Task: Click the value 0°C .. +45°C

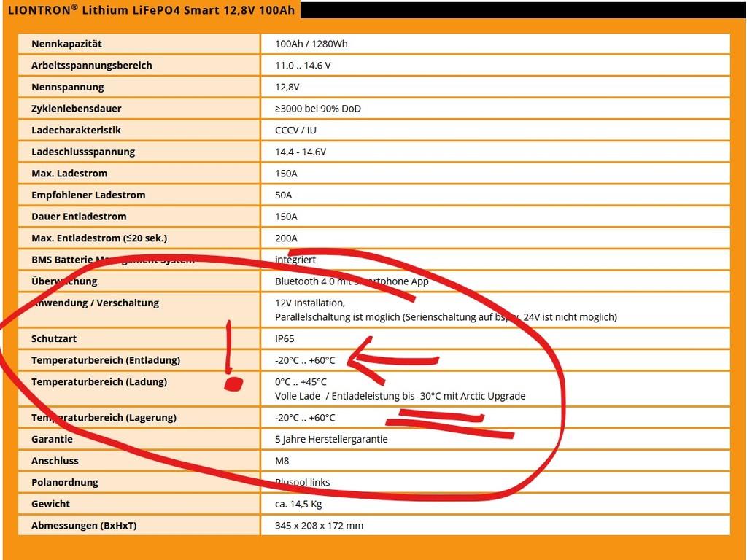Action: [x=301, y=382]
